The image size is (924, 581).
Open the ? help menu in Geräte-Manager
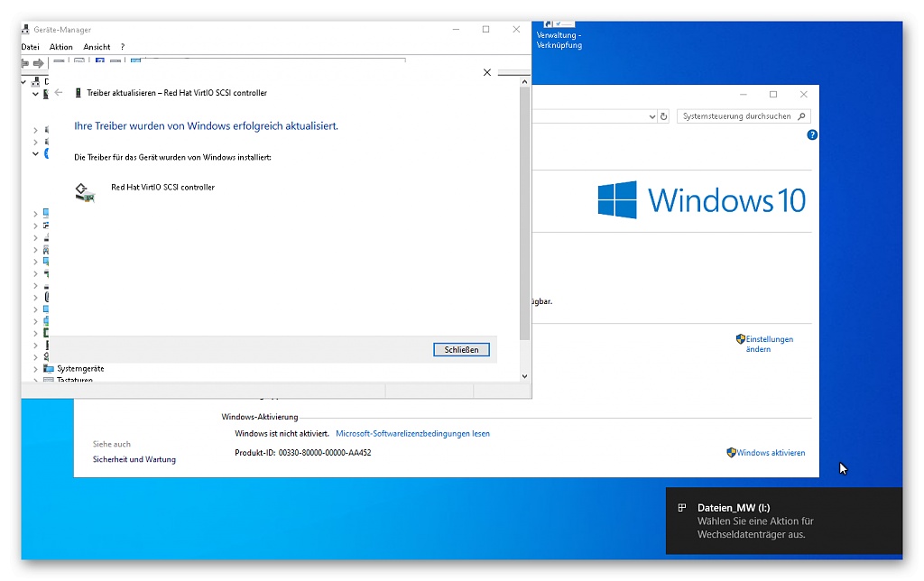coord(123,47)
